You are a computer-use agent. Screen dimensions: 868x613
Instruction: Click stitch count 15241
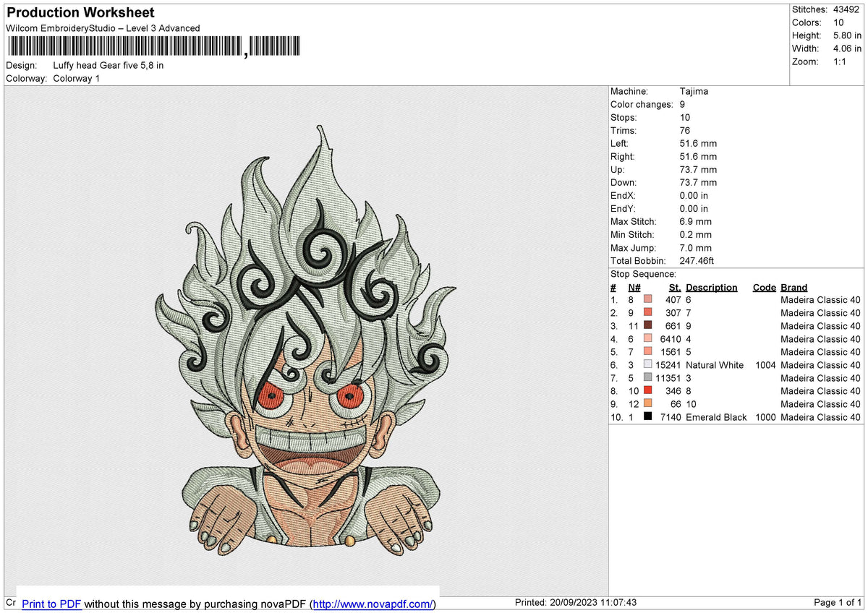coord(668,364)
